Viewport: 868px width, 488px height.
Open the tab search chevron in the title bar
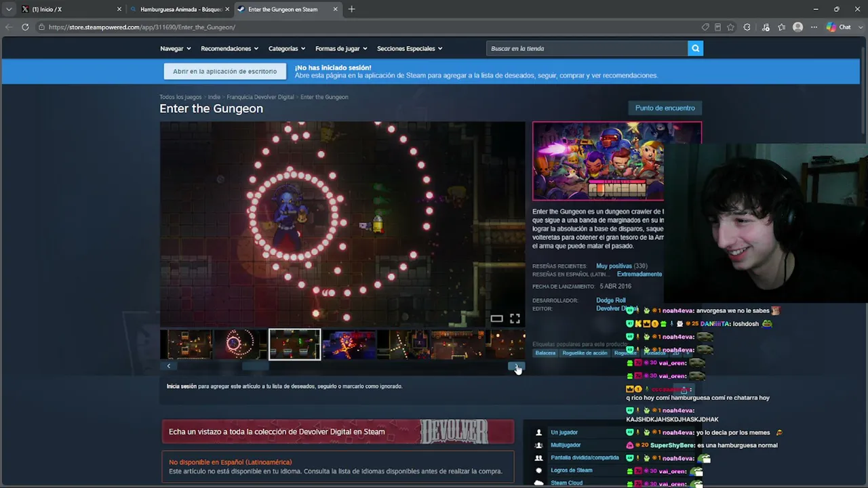coord(9,9)
